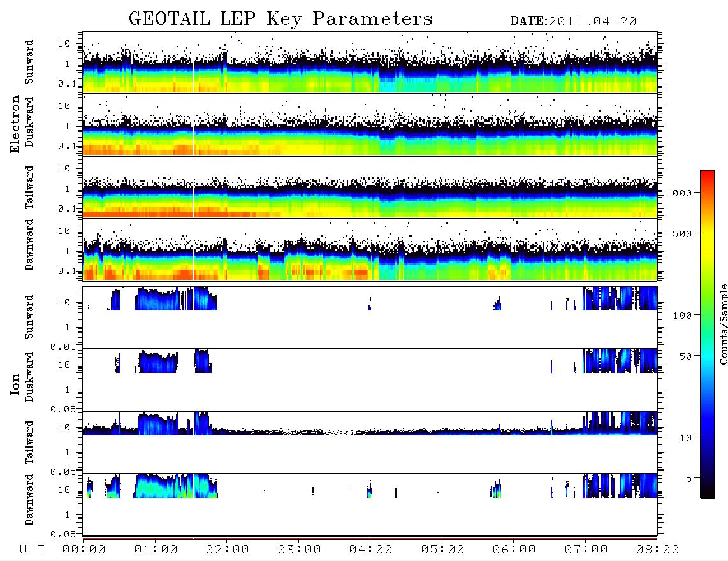Select the 02:00 time tick label
Screen dimensions: 728x561
click(228, 550)
